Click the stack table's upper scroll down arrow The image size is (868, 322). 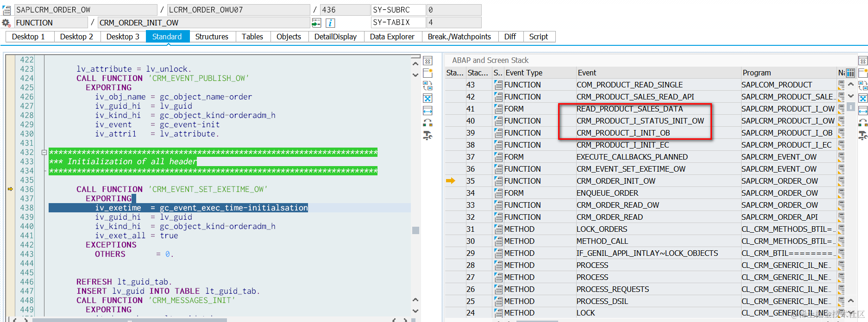[851, 96]
